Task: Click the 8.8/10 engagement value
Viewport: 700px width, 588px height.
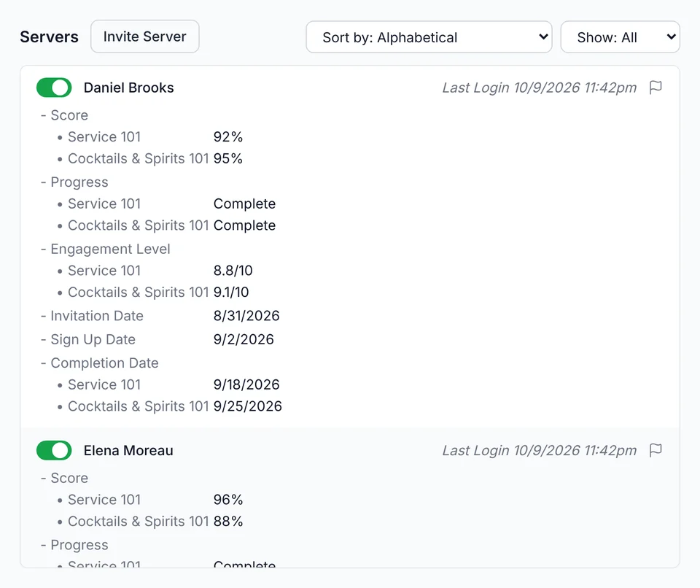Action: (x=233, y=271)
